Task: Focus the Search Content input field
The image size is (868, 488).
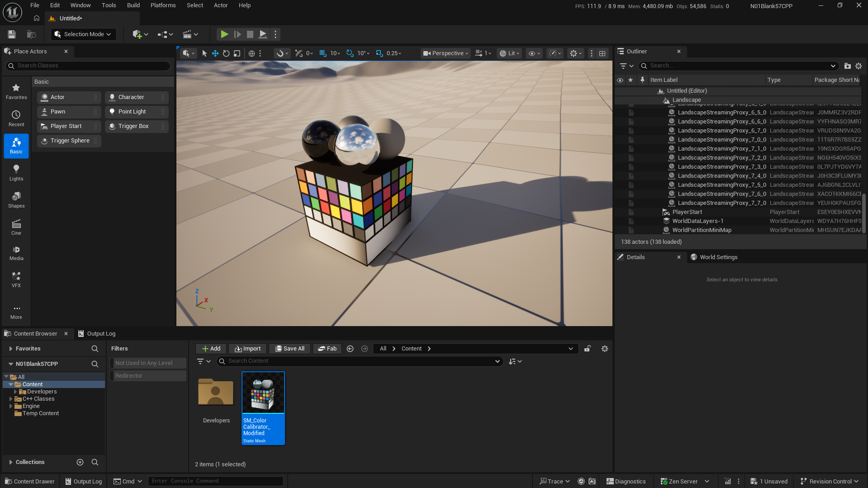Action: (x=360, y=361)
